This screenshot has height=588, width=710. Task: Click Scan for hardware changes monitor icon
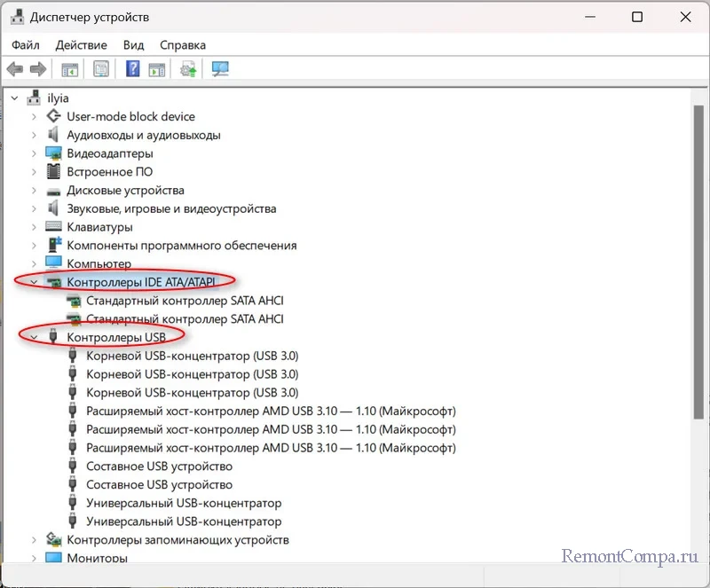[x=220, y=69]
